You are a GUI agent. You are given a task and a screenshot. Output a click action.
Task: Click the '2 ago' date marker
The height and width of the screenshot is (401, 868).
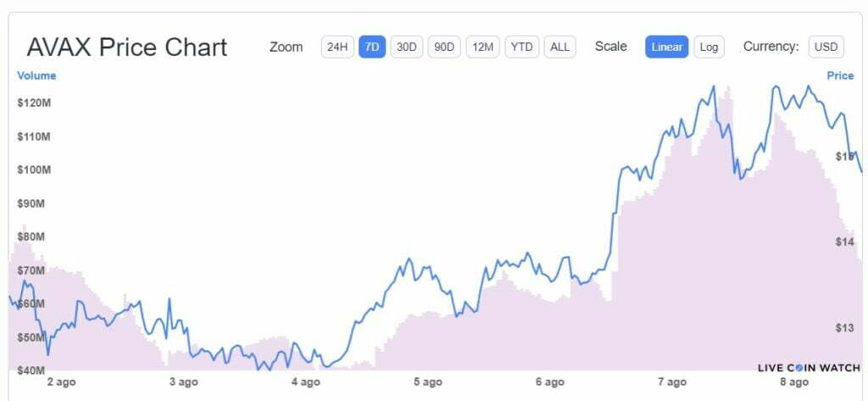pos(62,382)
